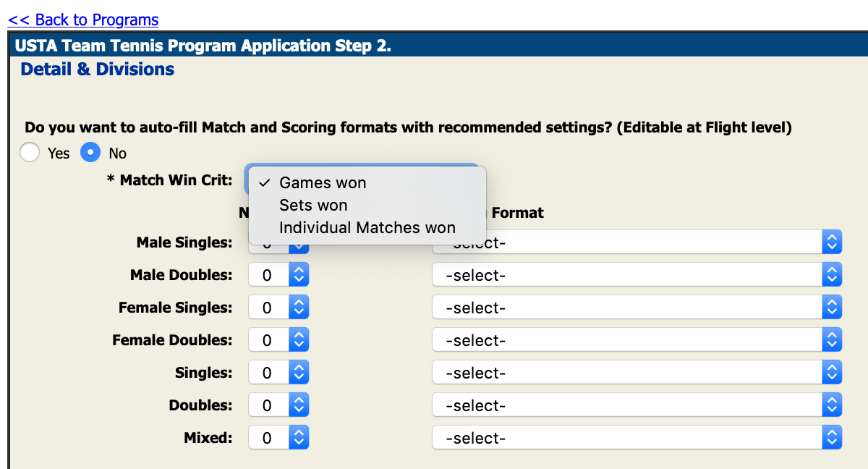Viewport: 868px width, 469px height.
Task: Open the Male Doubles number dropdown
Action: (278, 275)
